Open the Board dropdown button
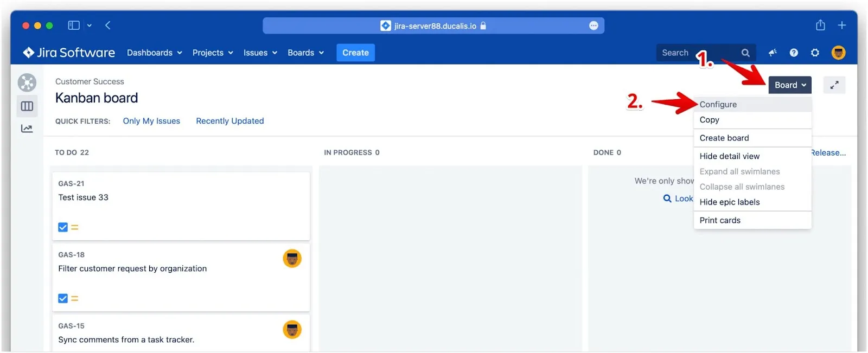This screenshot has width=868, height=353. pos(789,85)
